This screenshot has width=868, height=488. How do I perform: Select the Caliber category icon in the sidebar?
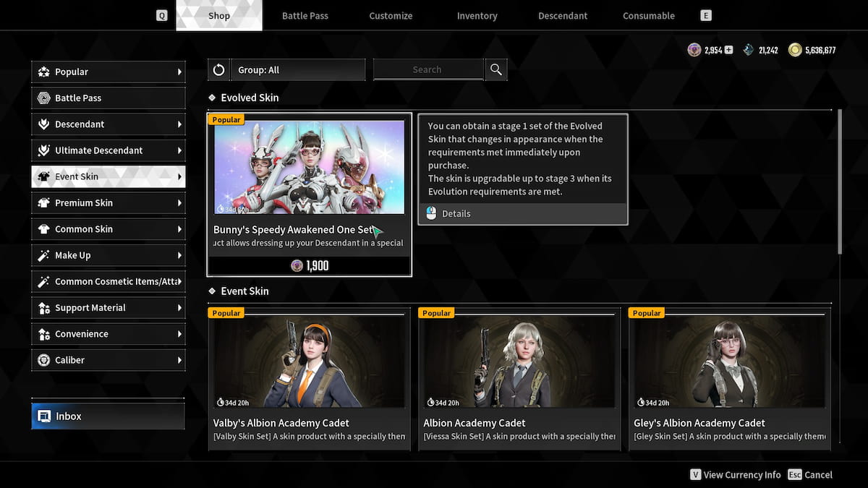click(x=45, y=359)
